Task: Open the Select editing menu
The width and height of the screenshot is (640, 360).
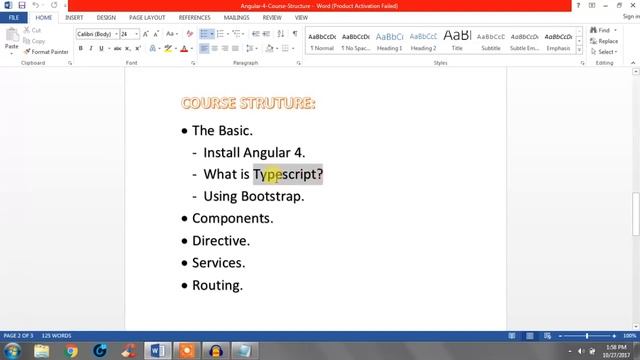Action: pyautogui.click(x=604, y=52)
